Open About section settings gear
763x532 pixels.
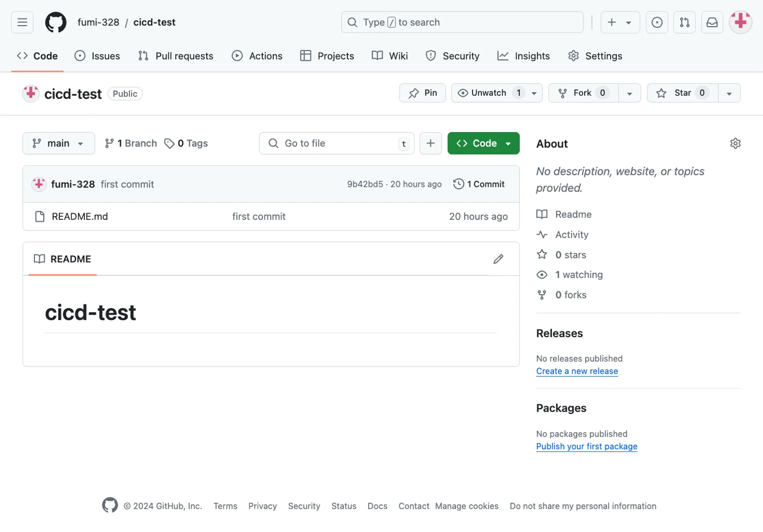(x=736, y=143)
